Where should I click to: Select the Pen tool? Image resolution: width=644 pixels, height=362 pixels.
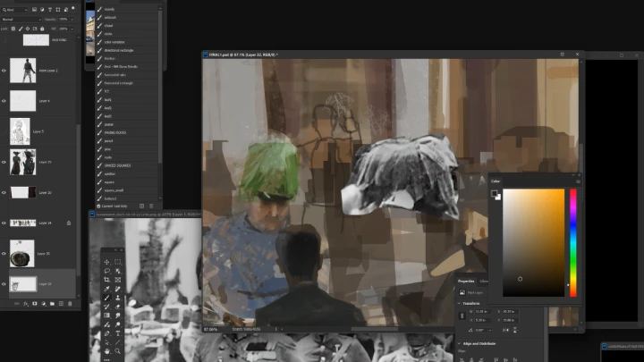tap(106, 333)
